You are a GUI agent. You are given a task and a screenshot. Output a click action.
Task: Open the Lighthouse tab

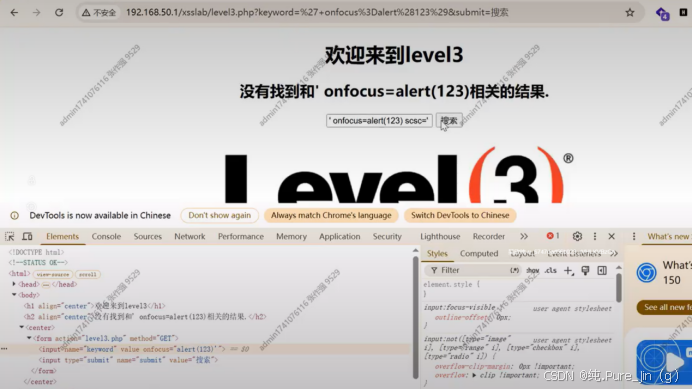click(x=440, y=237)
